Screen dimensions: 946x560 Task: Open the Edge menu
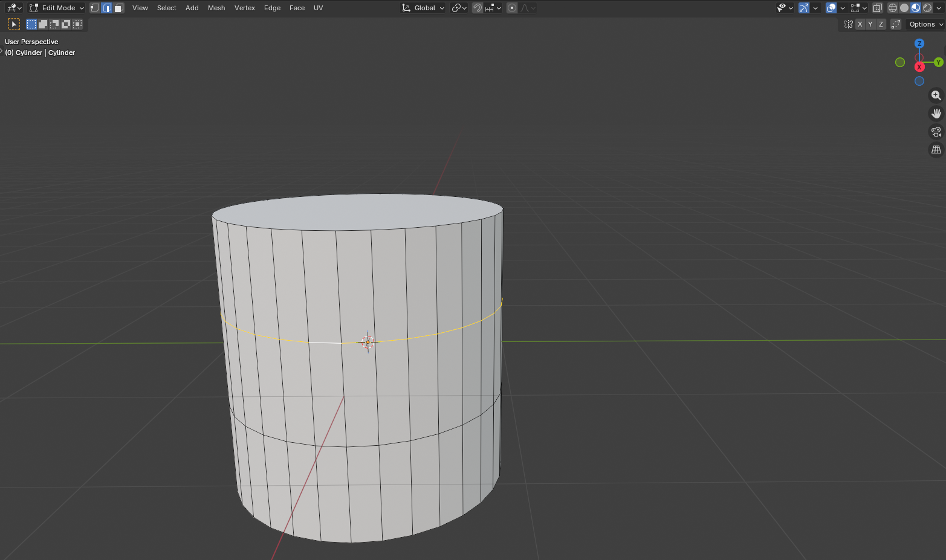pos(272,8)
